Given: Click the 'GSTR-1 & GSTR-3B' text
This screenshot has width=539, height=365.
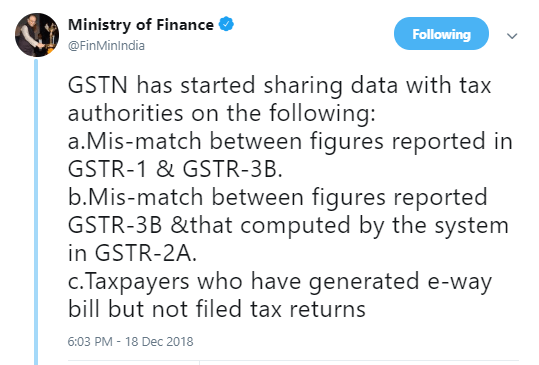Looking at the screenshot, I should coord(175,169).
